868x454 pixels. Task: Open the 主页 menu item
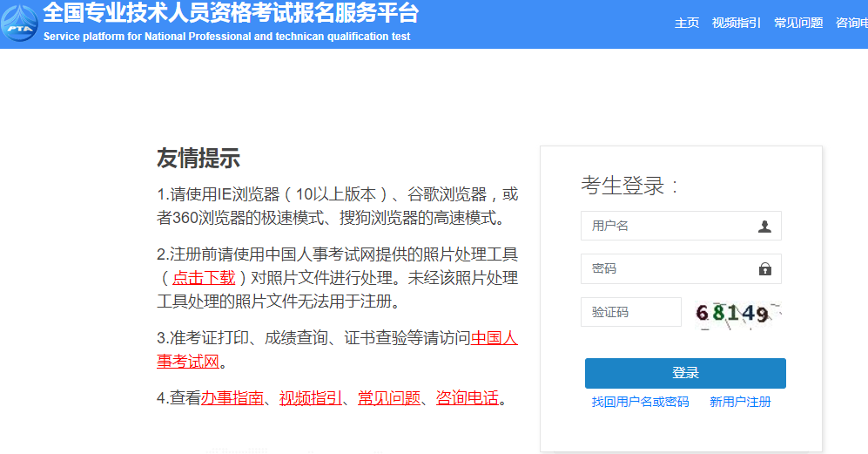click(686, 23)
